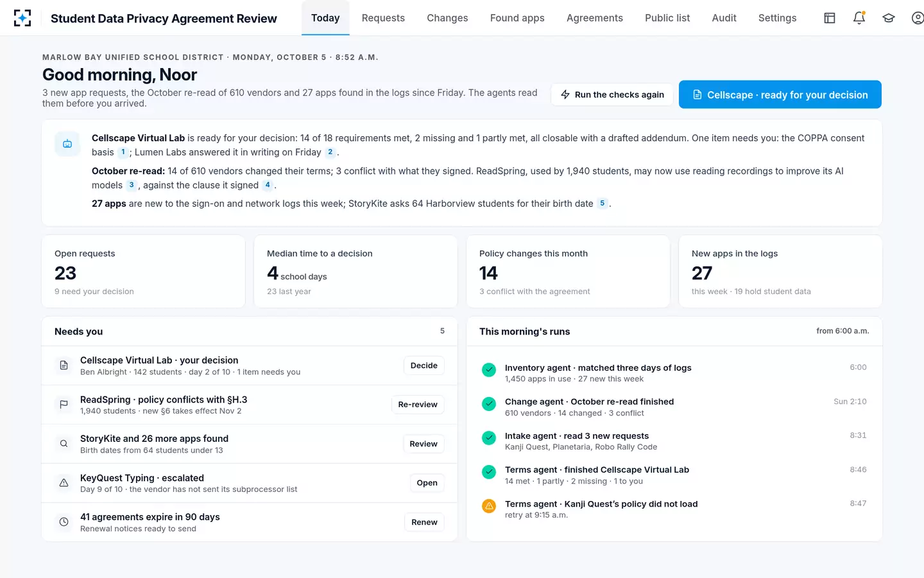
Task: Open citation 5 after 'their birth date'
Action: 603,204
